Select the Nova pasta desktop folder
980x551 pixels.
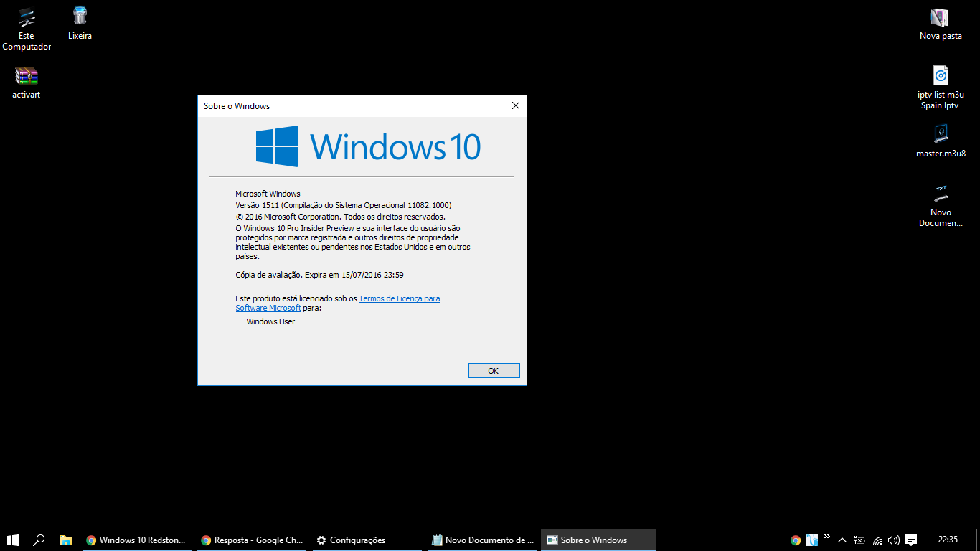point(940,23)
